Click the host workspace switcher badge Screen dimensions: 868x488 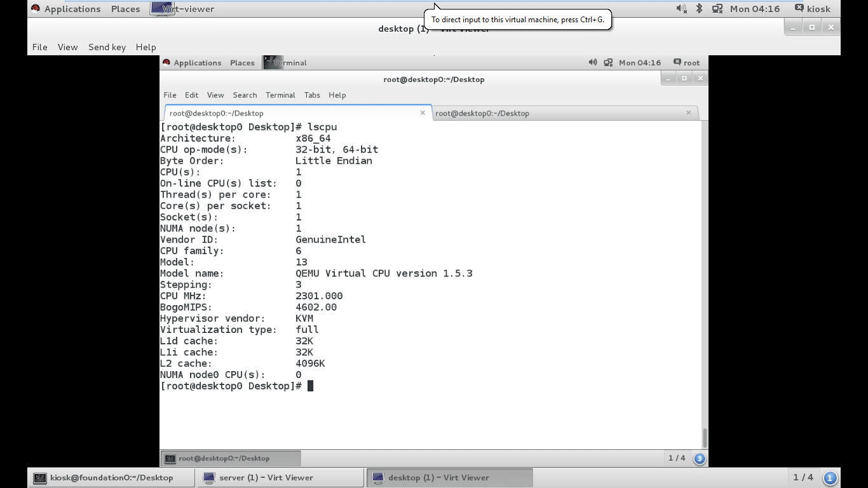tap(829, 478)
